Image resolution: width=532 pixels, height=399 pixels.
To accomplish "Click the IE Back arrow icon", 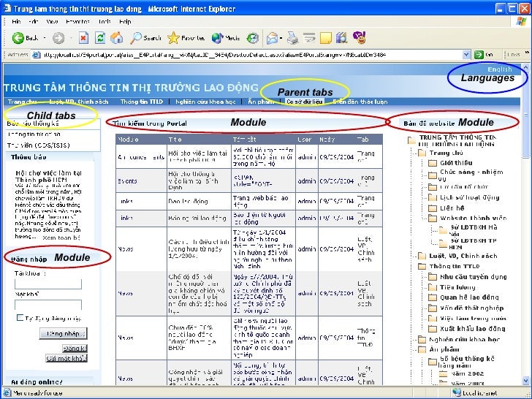I will pyautogui.click(x=18, y=38).
